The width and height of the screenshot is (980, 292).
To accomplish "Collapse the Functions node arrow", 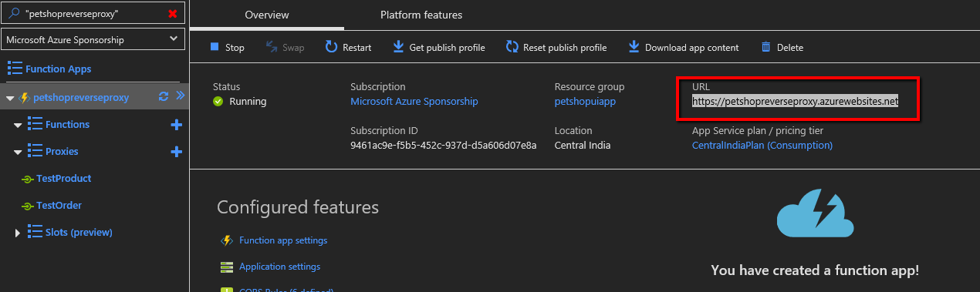I will tap(18, 125).
